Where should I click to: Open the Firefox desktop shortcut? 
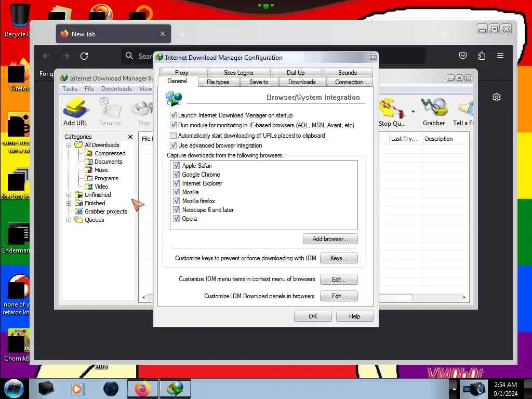(19, 75)
